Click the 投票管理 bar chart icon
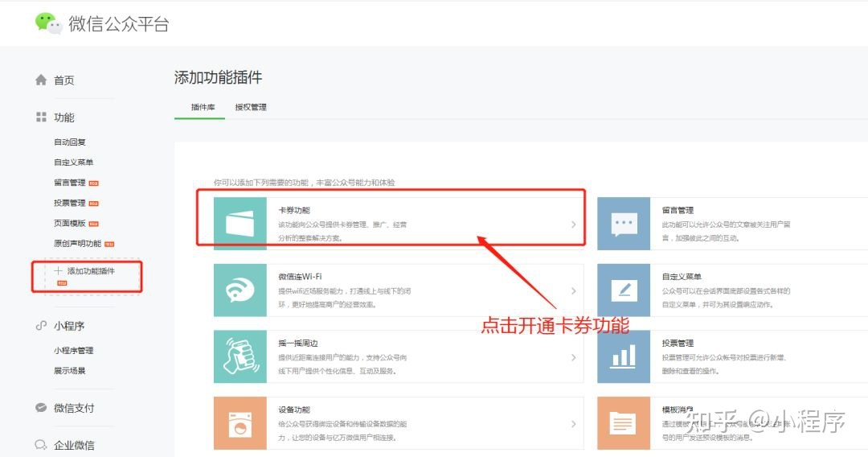 [x=624, y=356]
